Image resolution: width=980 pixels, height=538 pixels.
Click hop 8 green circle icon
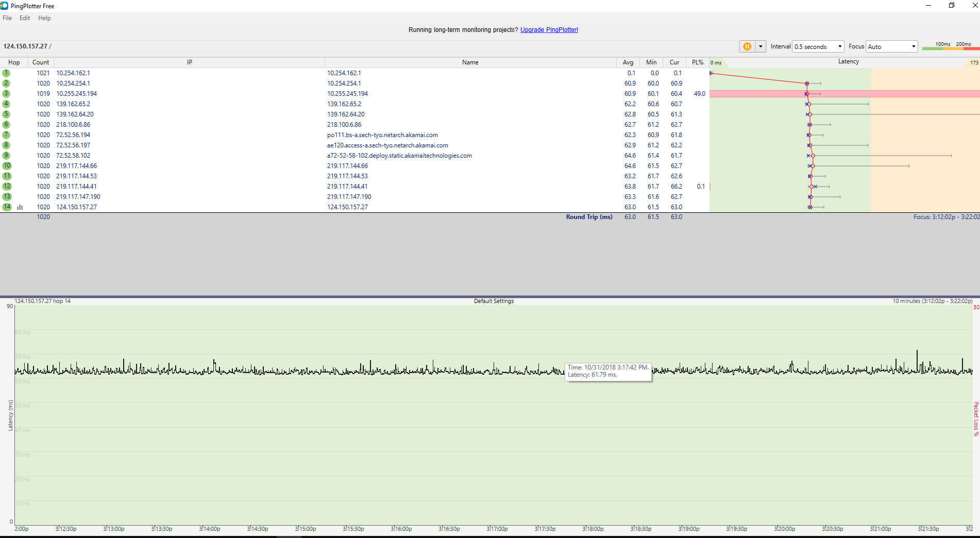pos(6,145)
